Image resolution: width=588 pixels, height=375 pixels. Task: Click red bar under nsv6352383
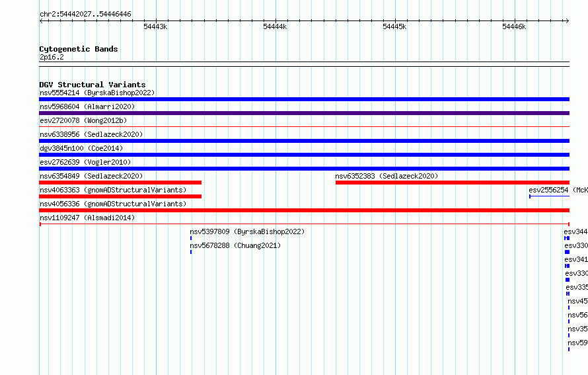[x=453, y=183]
